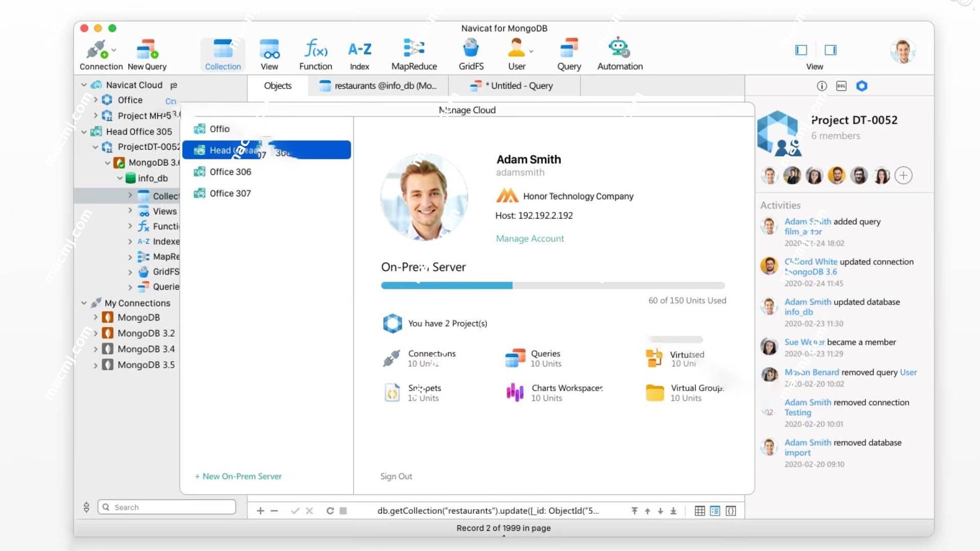Expand the Office project node
The image size is (980, 551).
pos(95,100)
